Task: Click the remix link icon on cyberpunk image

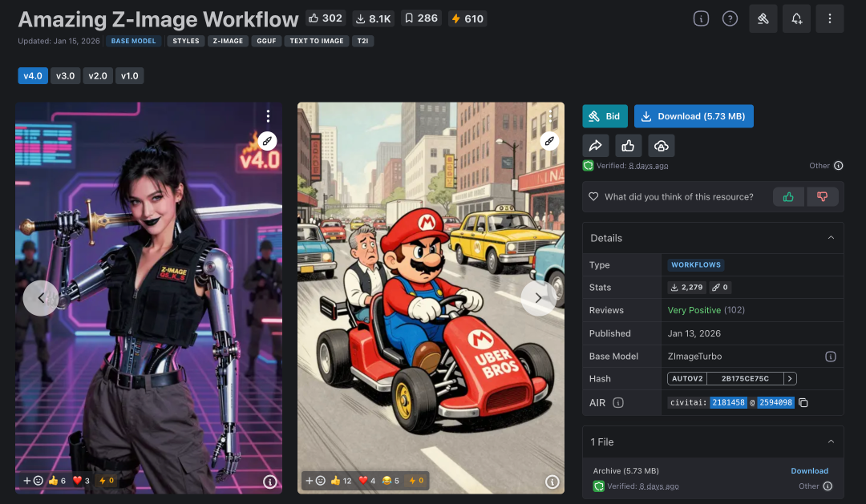Action: click(267, 141)
